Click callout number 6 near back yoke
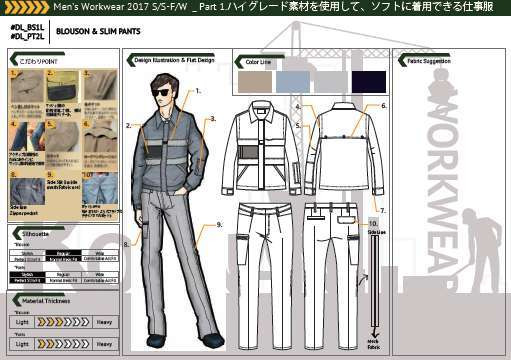511x360 pixels. [x=384, y=106]
